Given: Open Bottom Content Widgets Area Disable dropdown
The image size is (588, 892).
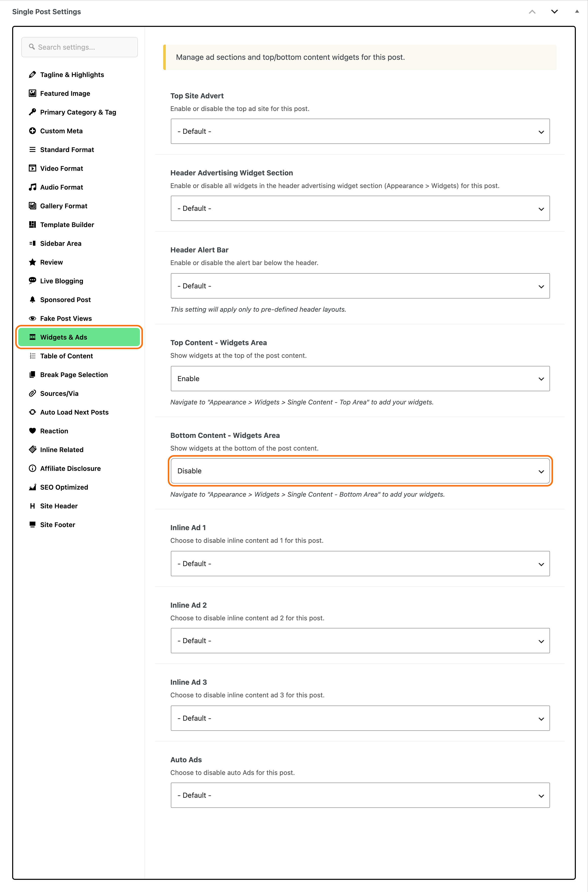Looking at the screenshot, I should tap(360, 471).
